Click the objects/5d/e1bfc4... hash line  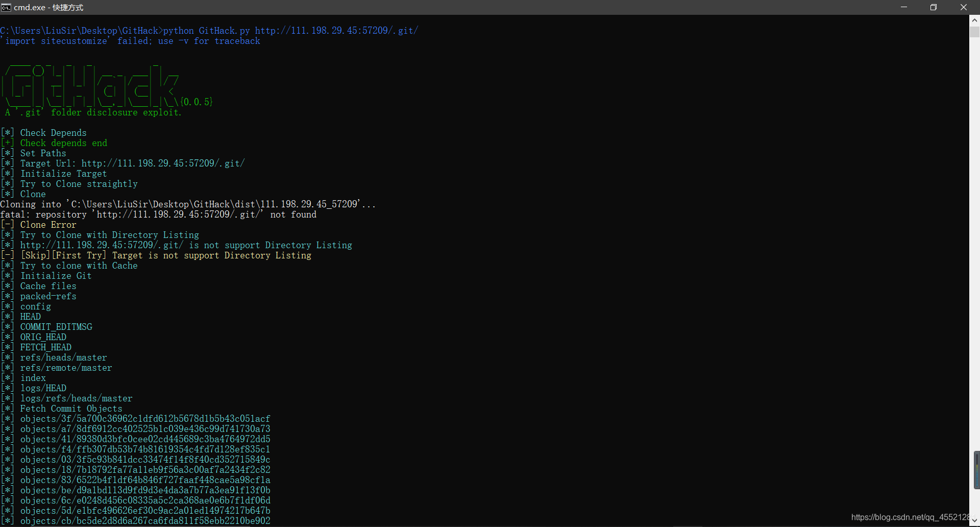(x=136, y=511)
